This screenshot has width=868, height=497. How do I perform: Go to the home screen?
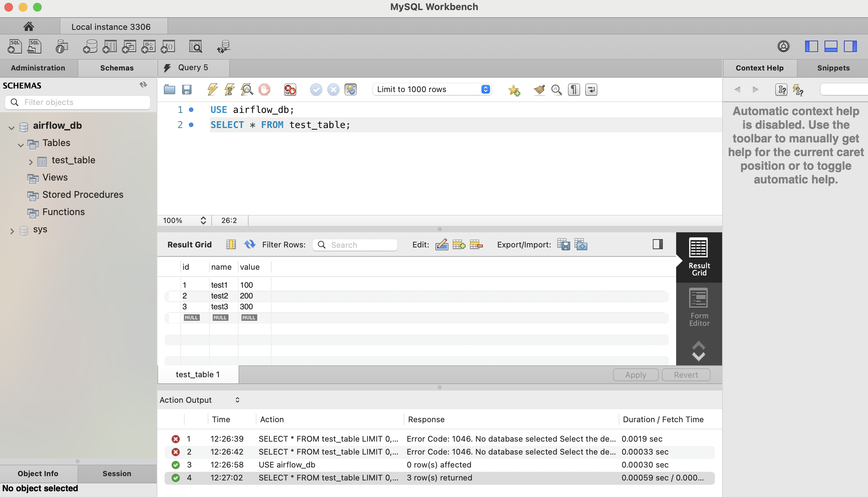click(29, 27)
